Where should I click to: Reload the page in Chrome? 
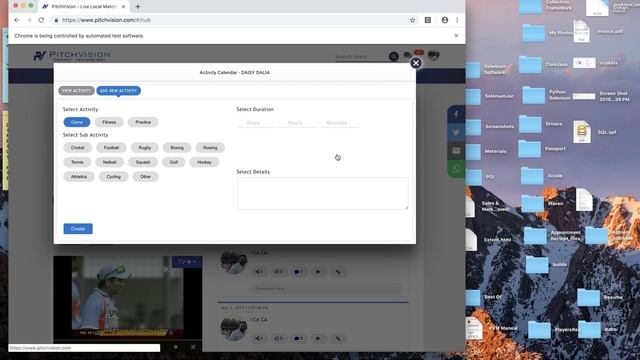click(41, 20)
